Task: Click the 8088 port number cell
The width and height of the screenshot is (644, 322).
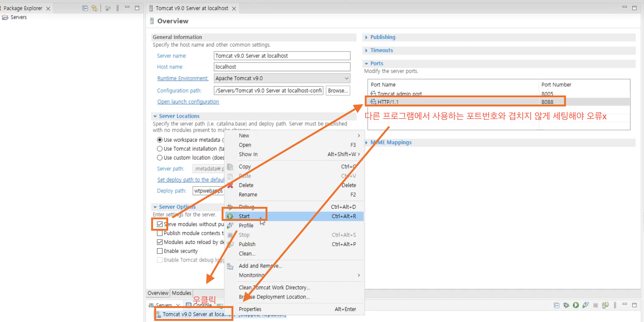Action: click(547, 102)
